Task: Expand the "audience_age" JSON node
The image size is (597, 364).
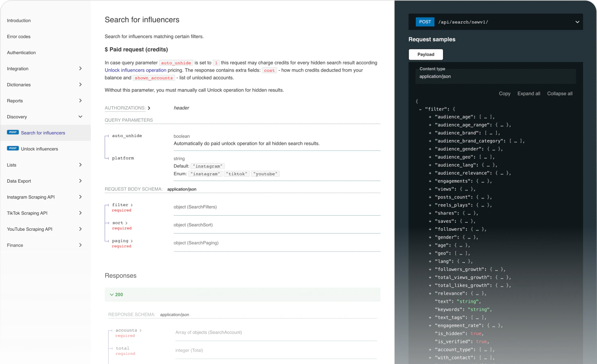Action: pos(430,117)
